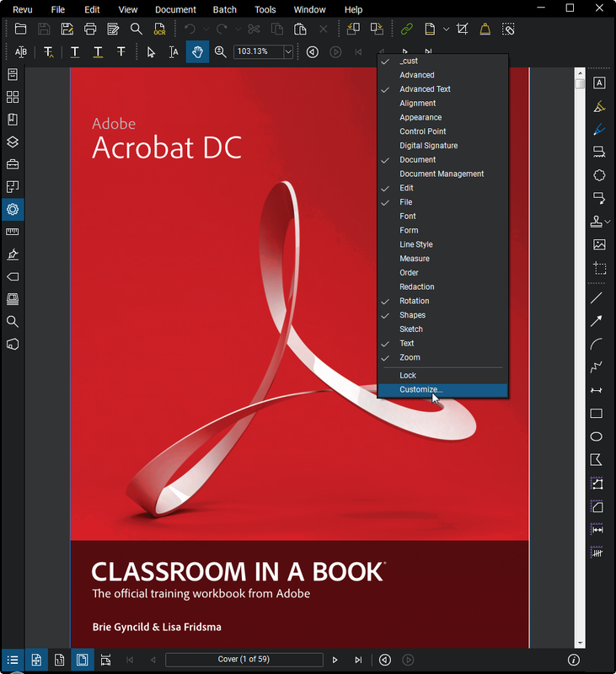Uncheck the Zoom toolbar
The image size is (616, 674).
pos(442,357)
